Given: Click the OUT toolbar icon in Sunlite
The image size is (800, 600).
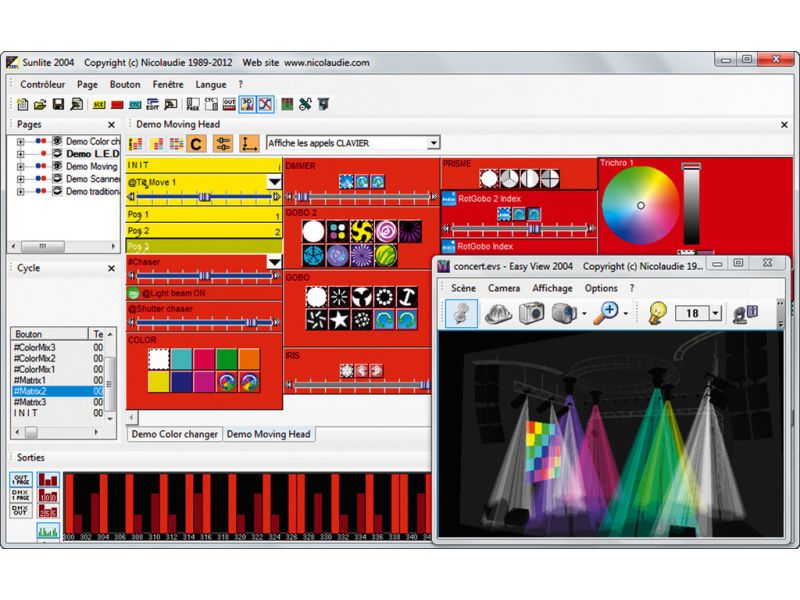Looking at the screenshot, I should (229, 104).
